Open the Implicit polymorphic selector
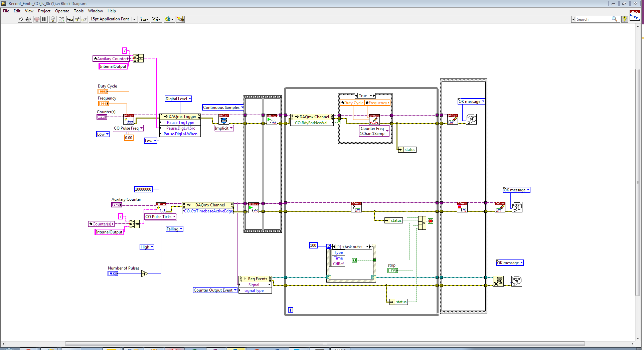This screenshot has height=350, width=644. (x=224, y=128)
